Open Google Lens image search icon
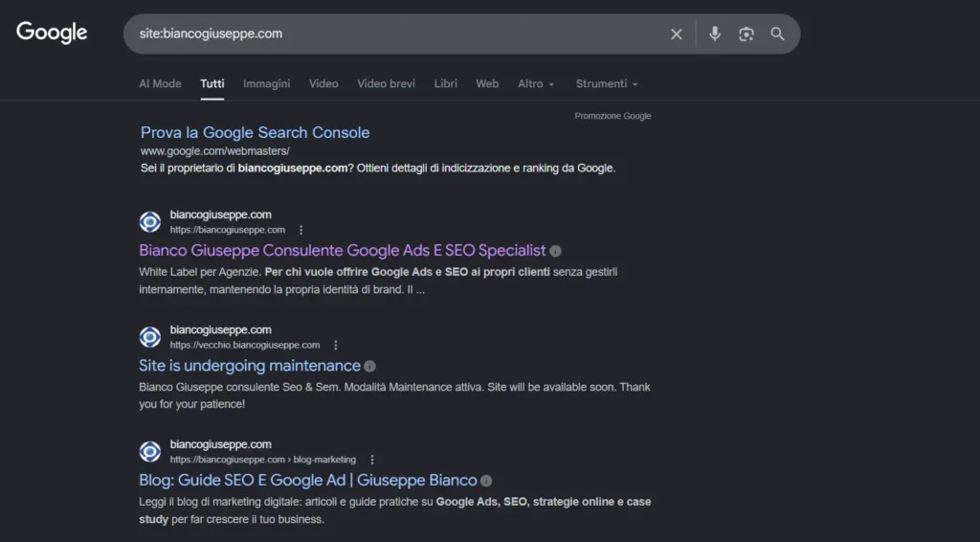 point(746,34)
